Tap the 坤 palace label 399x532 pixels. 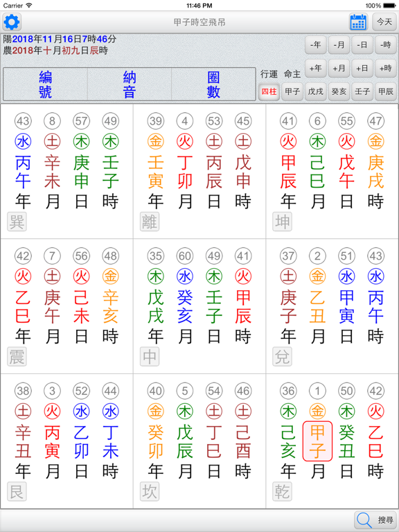click(x=283, y=222)
